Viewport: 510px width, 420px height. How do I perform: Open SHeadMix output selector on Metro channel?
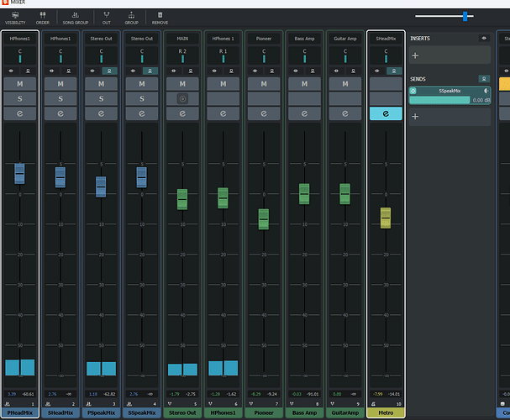click(386, 39)
